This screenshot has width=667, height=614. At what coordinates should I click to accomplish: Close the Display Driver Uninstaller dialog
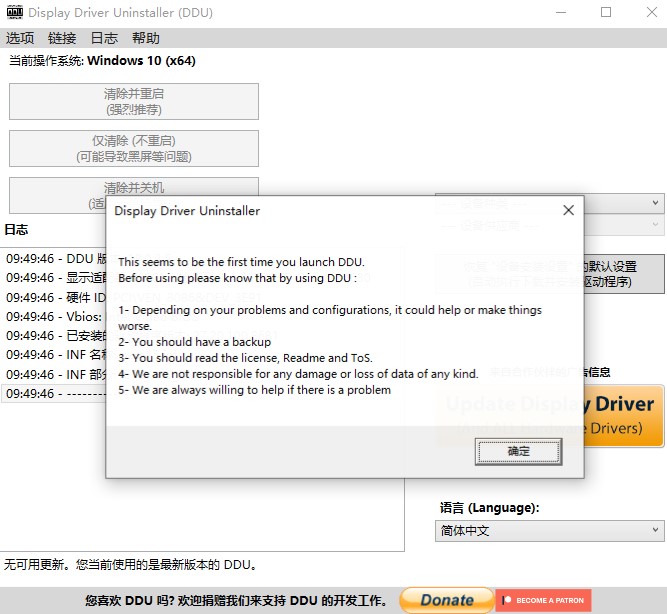(568, 210)
